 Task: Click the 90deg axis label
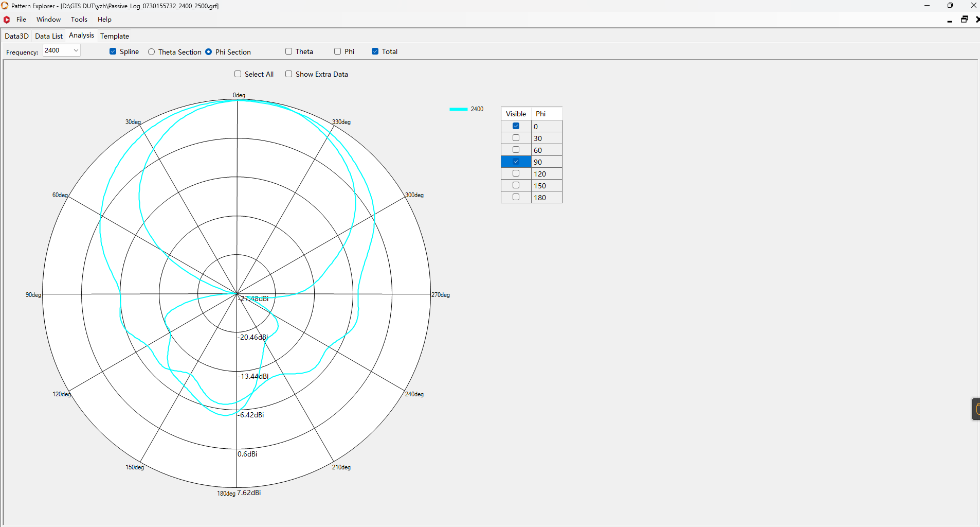coord(33,295)
